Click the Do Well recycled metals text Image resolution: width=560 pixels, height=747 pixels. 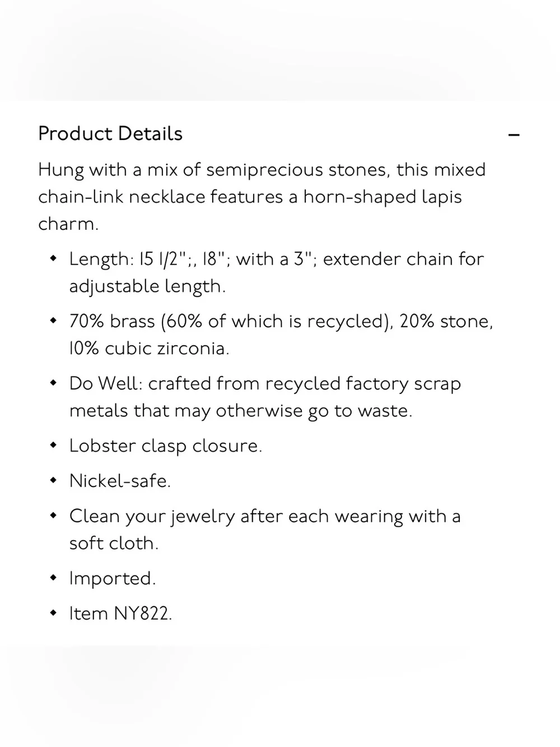point(265,397)
